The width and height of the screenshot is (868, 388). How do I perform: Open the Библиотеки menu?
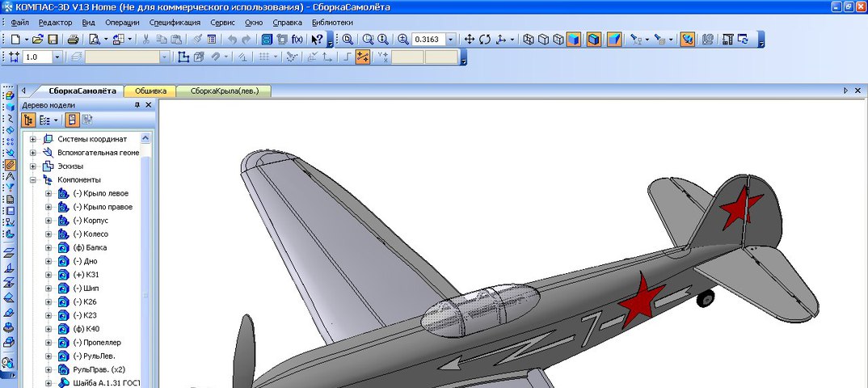coord(332,23)
